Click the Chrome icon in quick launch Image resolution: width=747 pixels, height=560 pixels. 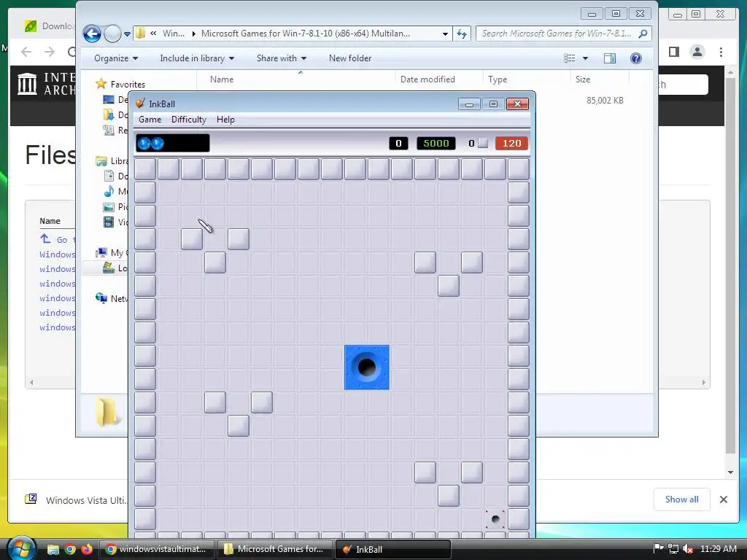pos(70,549)
